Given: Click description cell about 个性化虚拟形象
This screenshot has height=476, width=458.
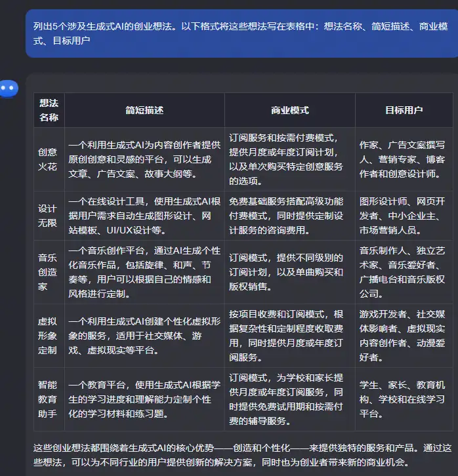Looking at the screenshot, I should (144, 336).
